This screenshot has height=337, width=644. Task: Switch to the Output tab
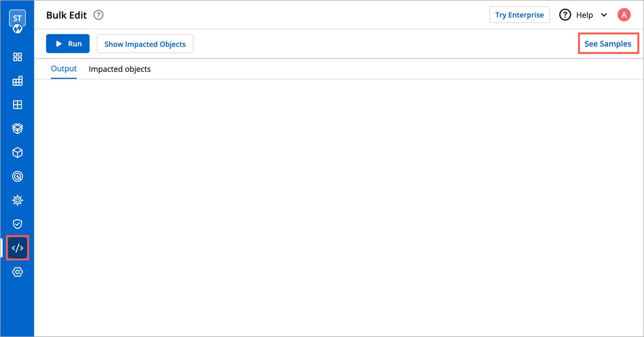[x=64, y=69]
